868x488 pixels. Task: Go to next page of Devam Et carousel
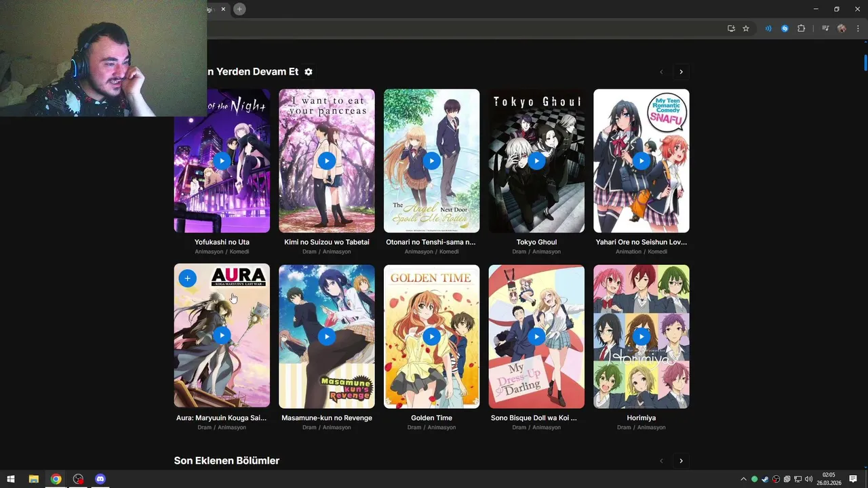point(681,72)
